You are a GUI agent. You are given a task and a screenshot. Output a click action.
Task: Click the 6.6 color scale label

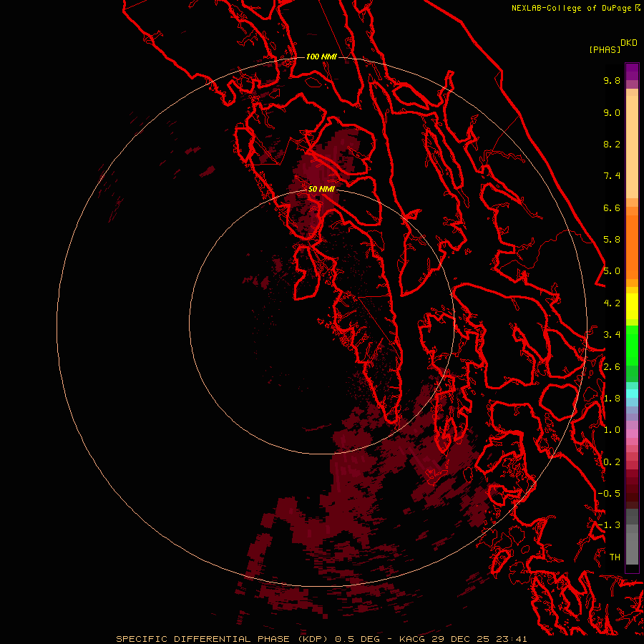pos(612,208)
